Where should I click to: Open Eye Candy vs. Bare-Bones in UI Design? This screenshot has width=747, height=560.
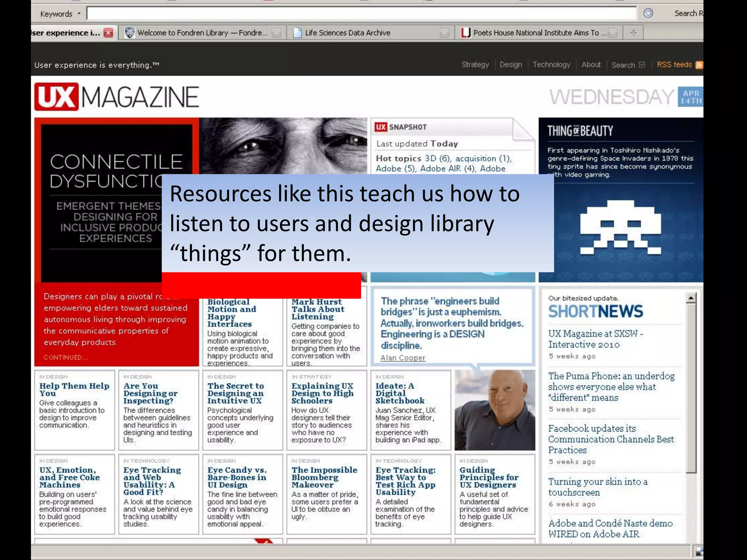[237, 477]
